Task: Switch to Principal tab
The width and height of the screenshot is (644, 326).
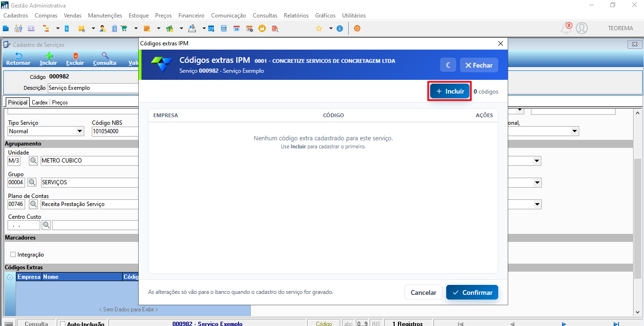Action: click(18, 102)
